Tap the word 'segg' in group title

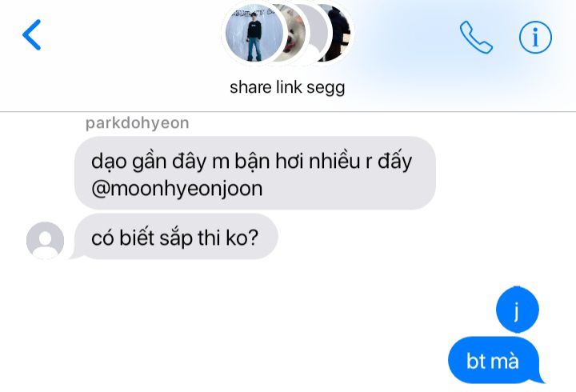tap(326, 88)
